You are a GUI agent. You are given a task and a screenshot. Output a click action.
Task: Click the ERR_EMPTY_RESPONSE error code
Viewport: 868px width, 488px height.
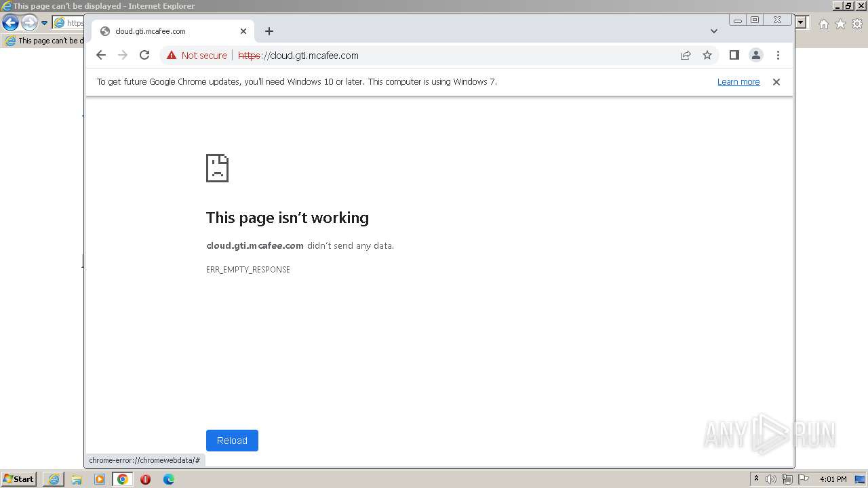pos(248,270)
